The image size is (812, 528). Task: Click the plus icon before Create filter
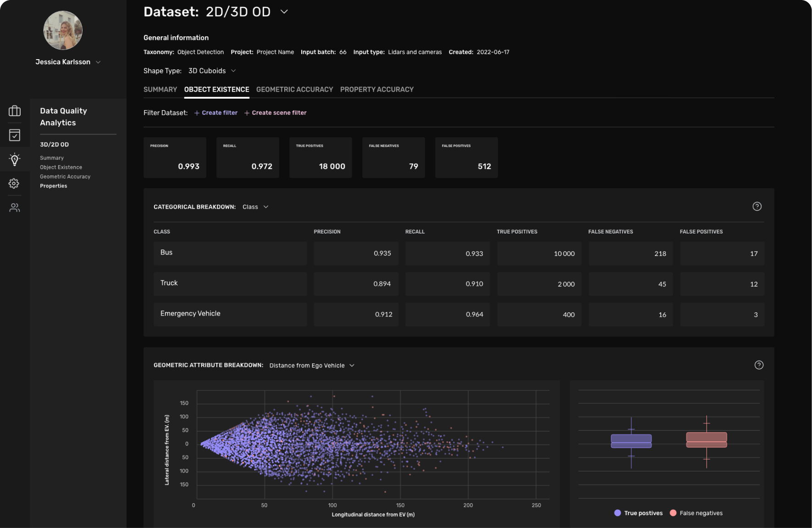[197, 113]
